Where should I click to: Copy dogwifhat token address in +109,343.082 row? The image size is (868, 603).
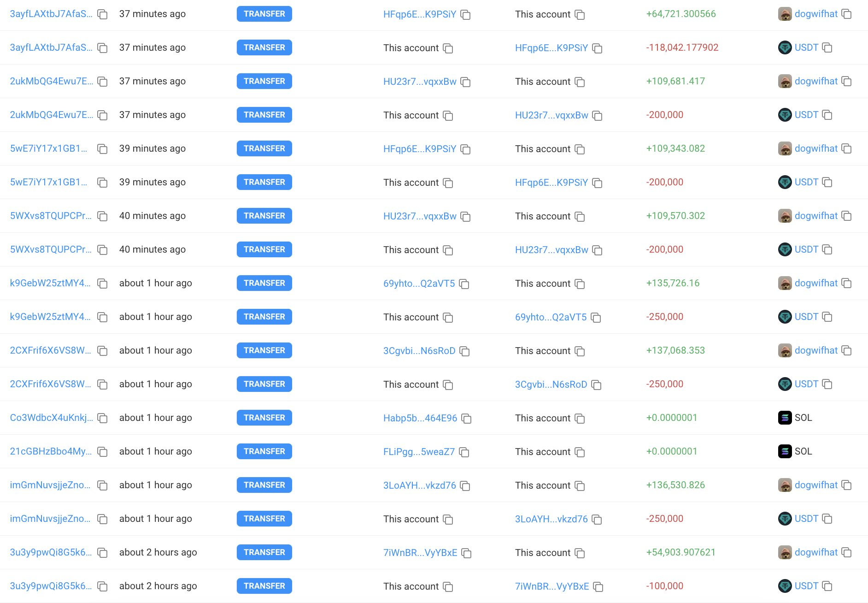tap(846, 149)
